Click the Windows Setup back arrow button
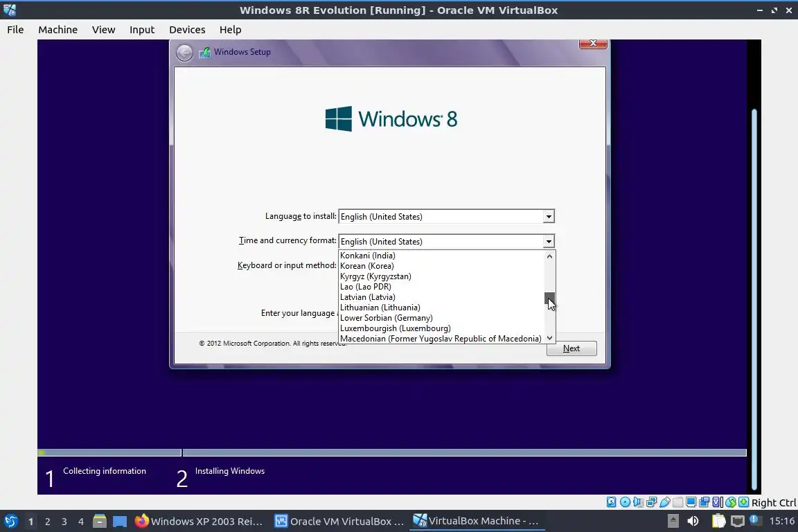798x532 pixels. [x=184, y=53]
